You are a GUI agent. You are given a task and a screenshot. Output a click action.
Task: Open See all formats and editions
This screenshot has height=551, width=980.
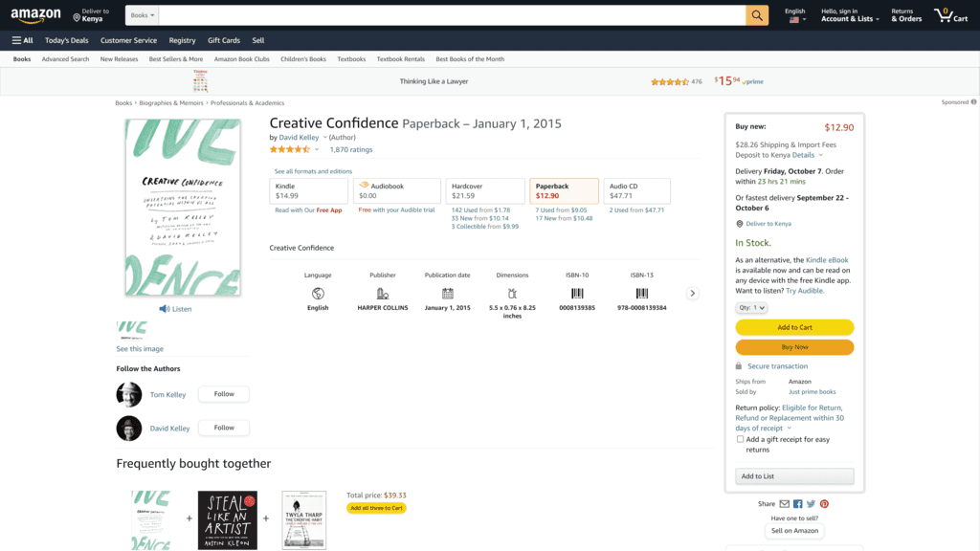pyautogui.click(x=313, y=171)
